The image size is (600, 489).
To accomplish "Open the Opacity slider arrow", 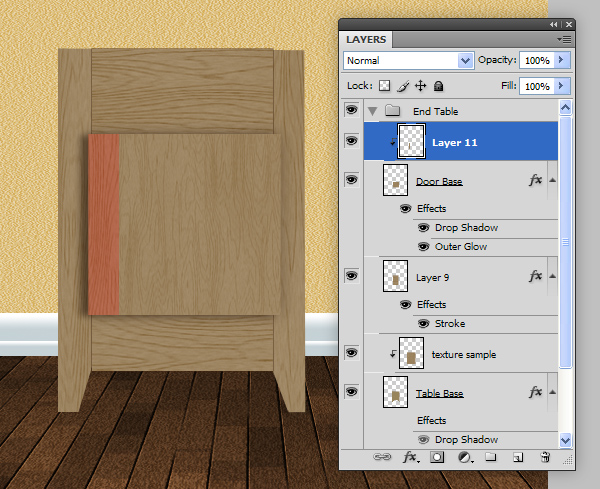I will [562, 61].
